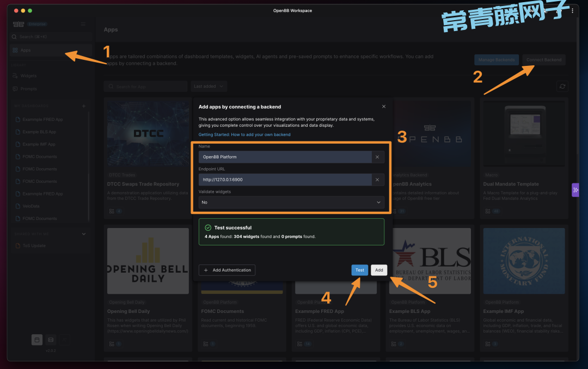Click the Example IMF App card title

click(503, 311)
